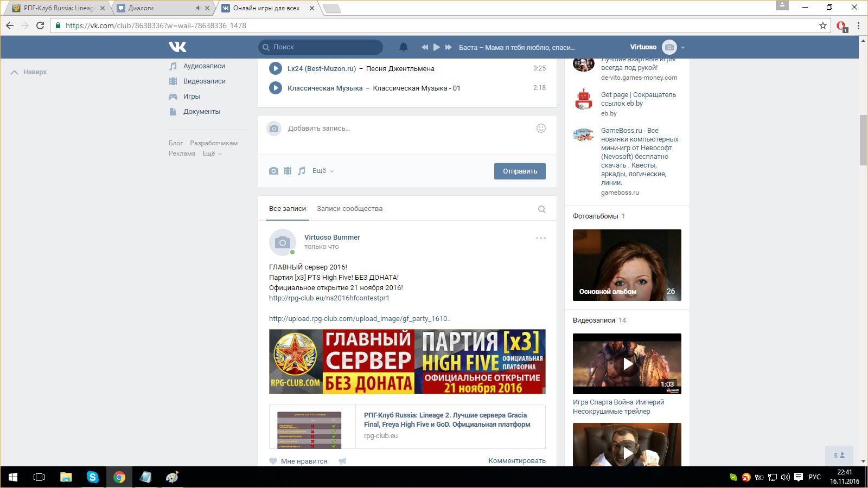The image size is (868, 488).
Task: Skip to next track in header player
Action: click(x=449, y=47)
